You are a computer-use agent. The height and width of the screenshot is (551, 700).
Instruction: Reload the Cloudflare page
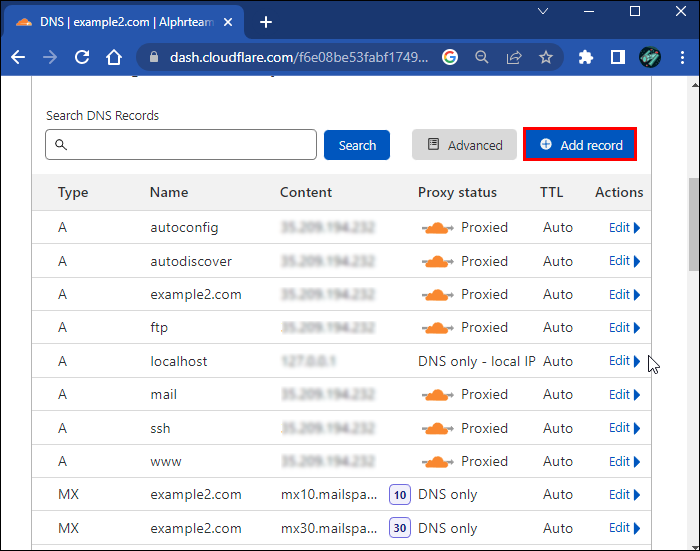pyautogui.click(x=82, y=57)
